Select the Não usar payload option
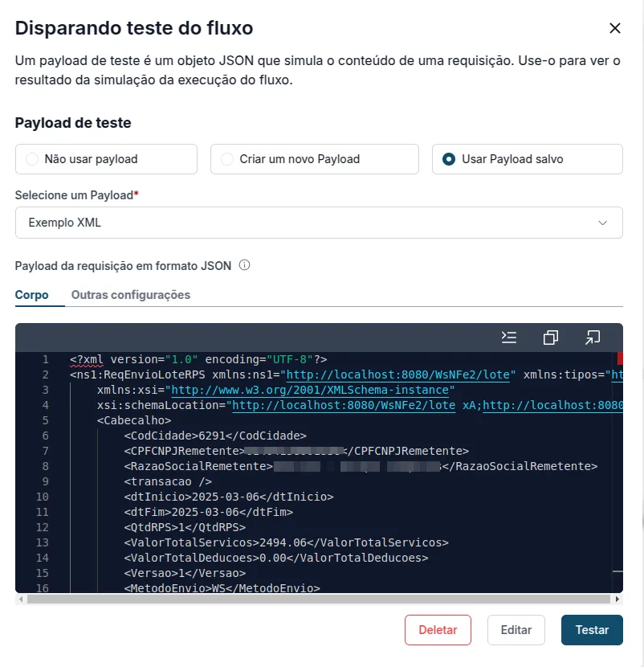644x667 pixels. [x=106, y=159]
